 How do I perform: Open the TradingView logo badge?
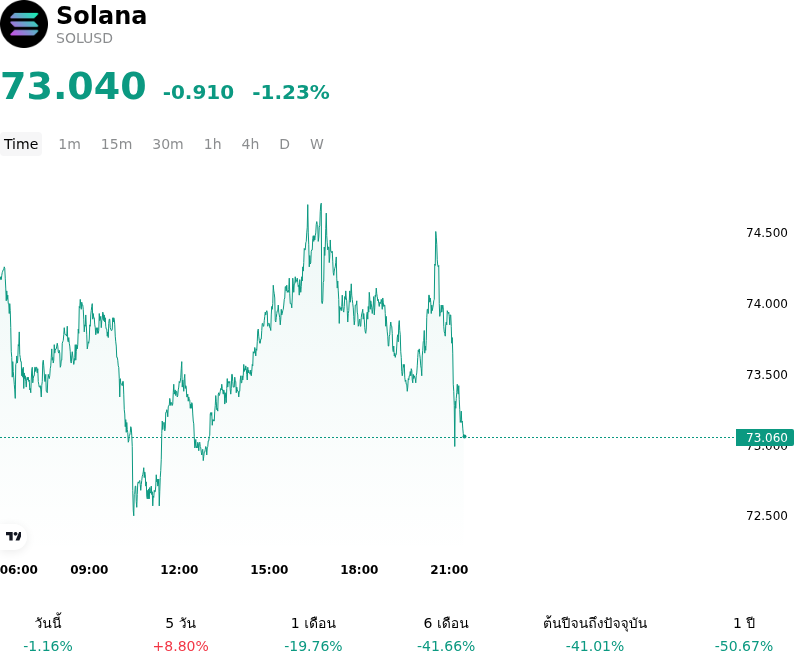coord(13,536)
